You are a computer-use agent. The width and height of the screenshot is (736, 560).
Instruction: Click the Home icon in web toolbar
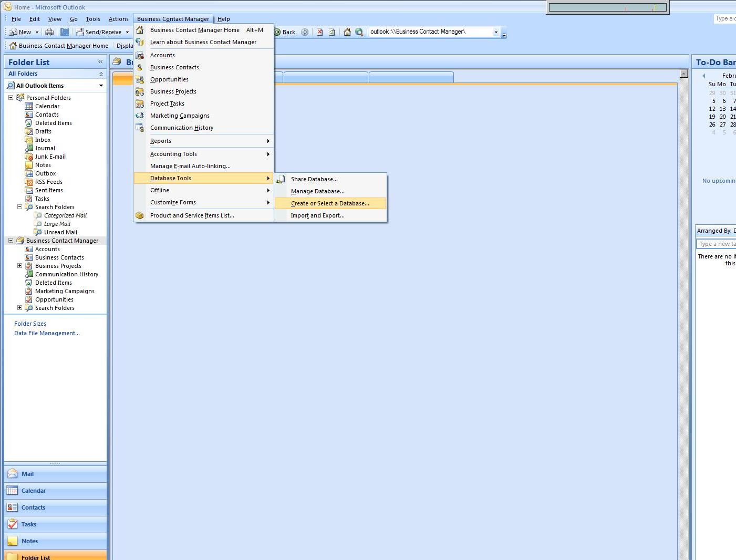pyautogui.click(x=347, y=32)
